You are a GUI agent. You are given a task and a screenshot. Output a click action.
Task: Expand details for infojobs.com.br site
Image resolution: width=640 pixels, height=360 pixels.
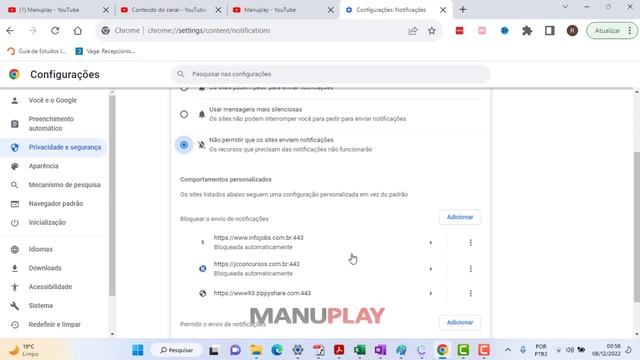(x=431, y=243)
